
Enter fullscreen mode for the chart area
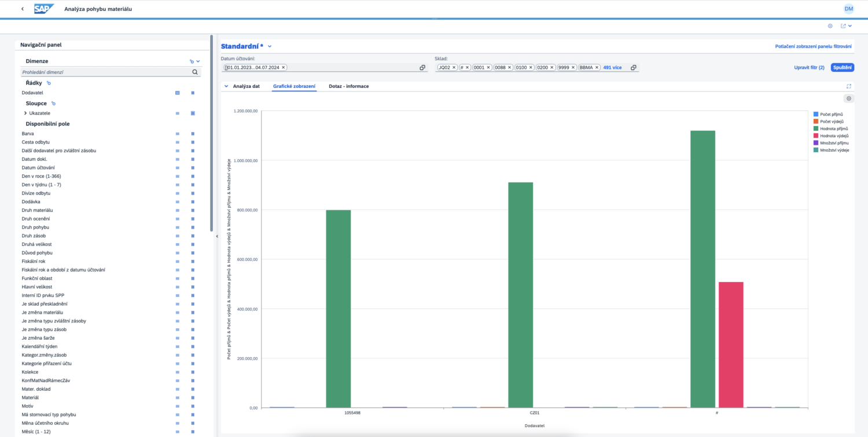pos(848,86)
